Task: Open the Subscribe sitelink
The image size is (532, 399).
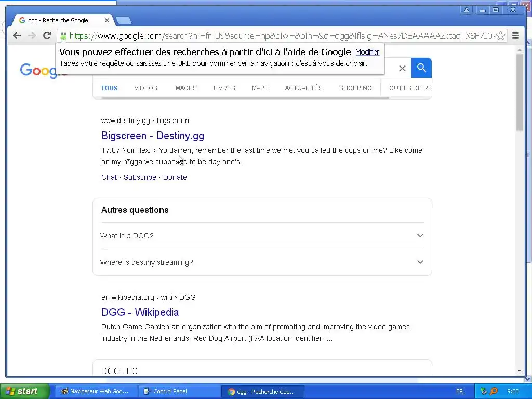Action: click(x=140, y=177)
